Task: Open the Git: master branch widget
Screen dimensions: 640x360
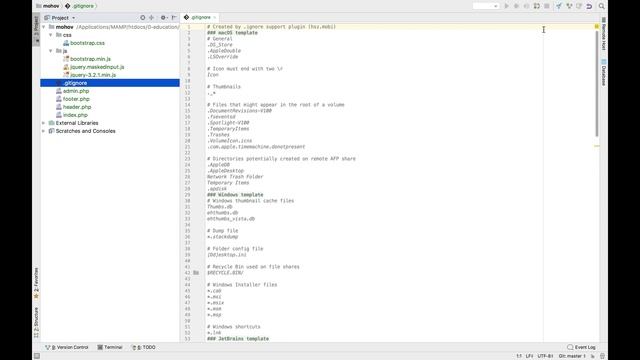Action: (572, 356)
